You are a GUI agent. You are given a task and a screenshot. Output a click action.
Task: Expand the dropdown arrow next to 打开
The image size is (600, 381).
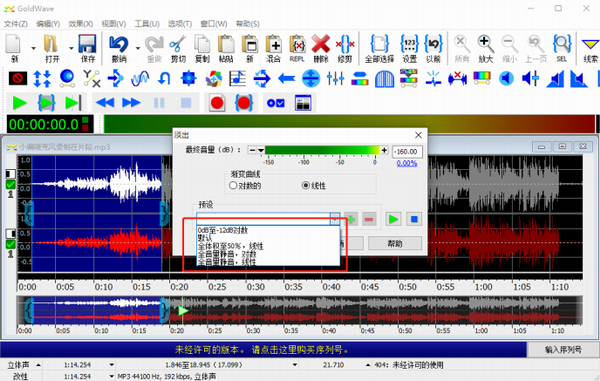pos(71,48)
